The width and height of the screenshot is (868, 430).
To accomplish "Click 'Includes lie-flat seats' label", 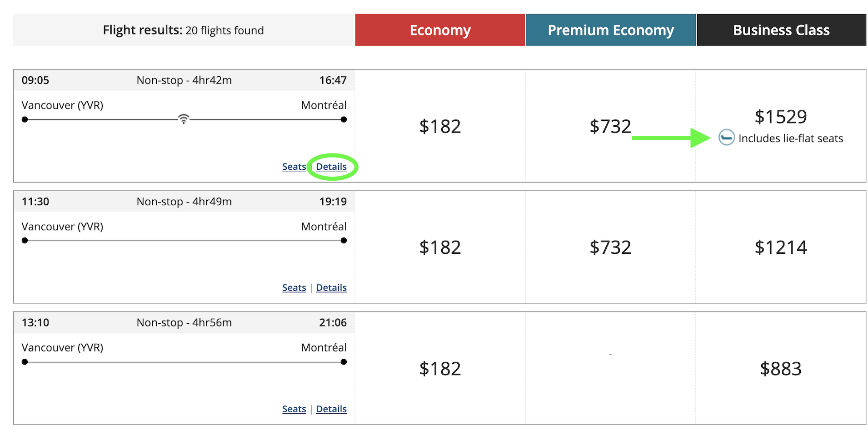I will pyautogui.click(x=791, y=138).
